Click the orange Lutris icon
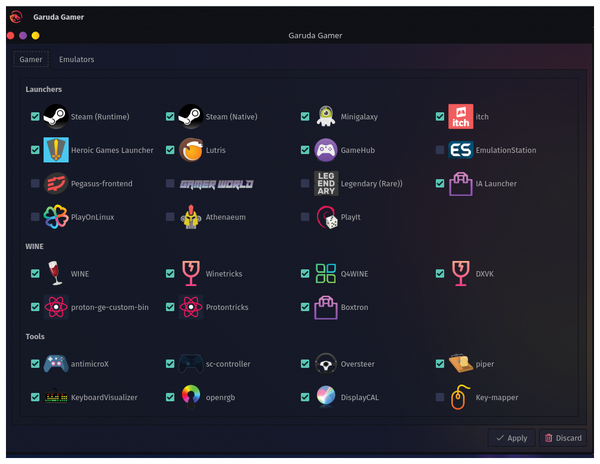Screen dimensions: 600x464 click(191, 150)
